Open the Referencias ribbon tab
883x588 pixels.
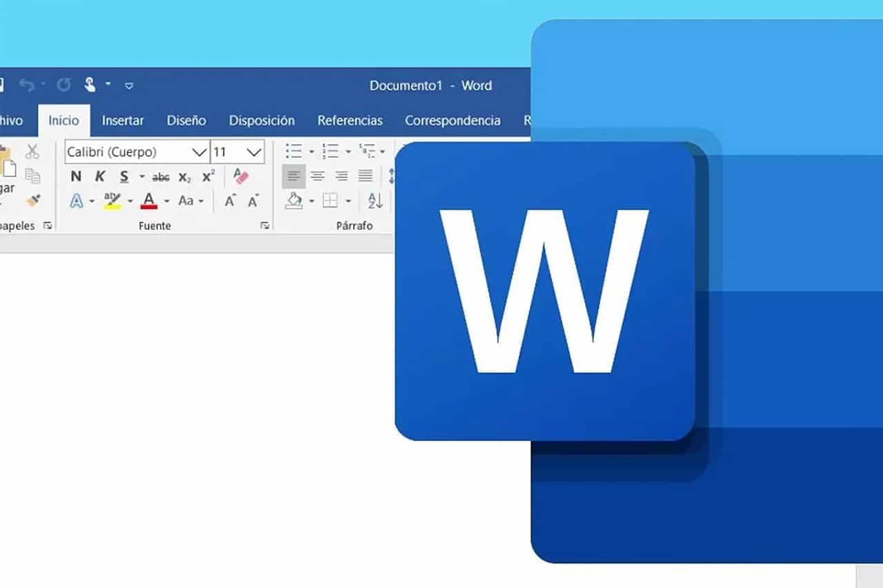[350, 121]
